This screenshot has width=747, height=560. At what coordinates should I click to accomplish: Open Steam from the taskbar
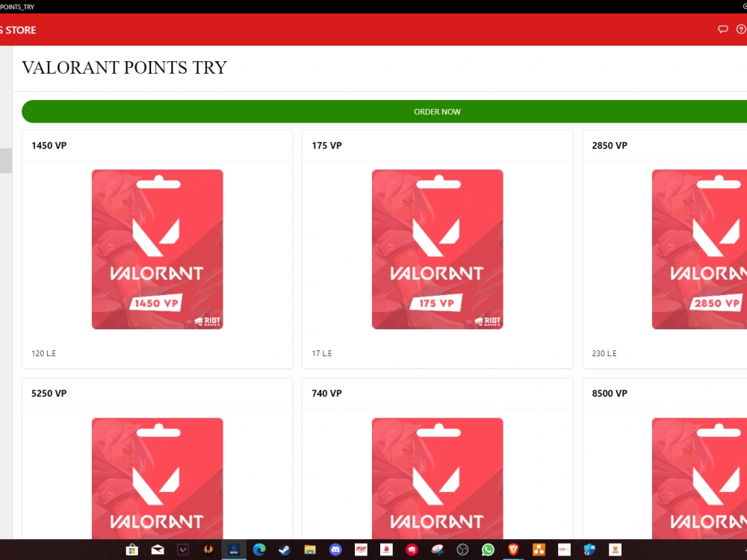pos(285,550)
